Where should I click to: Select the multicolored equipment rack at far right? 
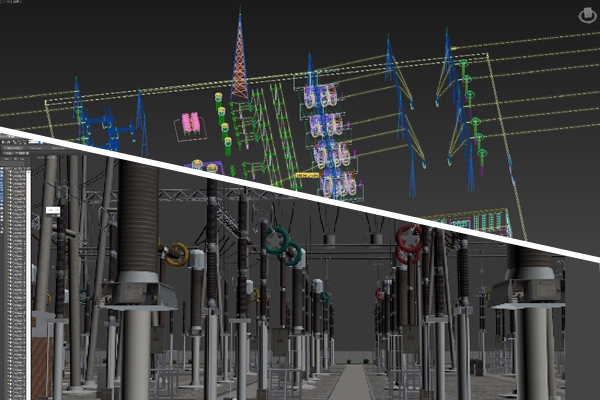click(482, 222)
